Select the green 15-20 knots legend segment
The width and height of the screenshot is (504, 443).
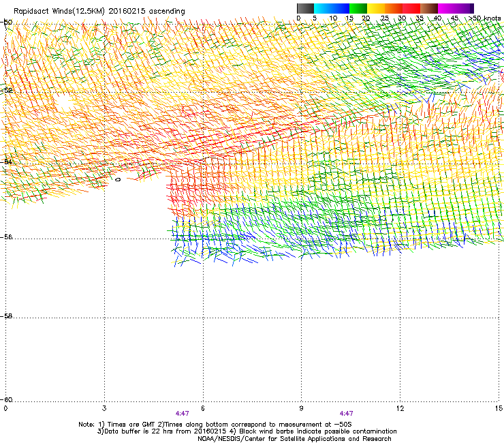tap(358, 8)
